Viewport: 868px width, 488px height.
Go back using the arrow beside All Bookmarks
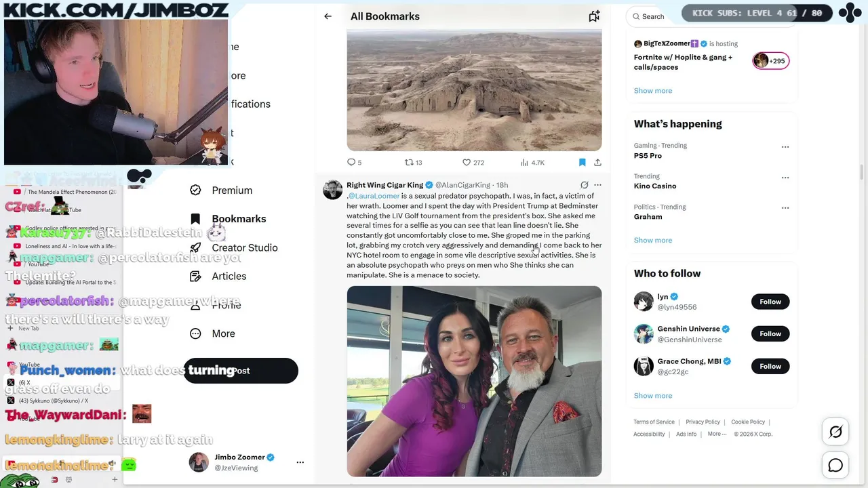(x=328, y=16)
